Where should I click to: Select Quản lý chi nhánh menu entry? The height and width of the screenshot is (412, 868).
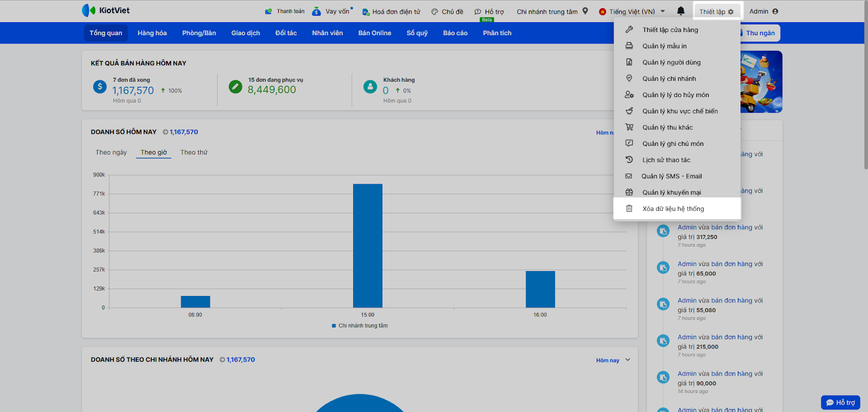coord(669,79)
